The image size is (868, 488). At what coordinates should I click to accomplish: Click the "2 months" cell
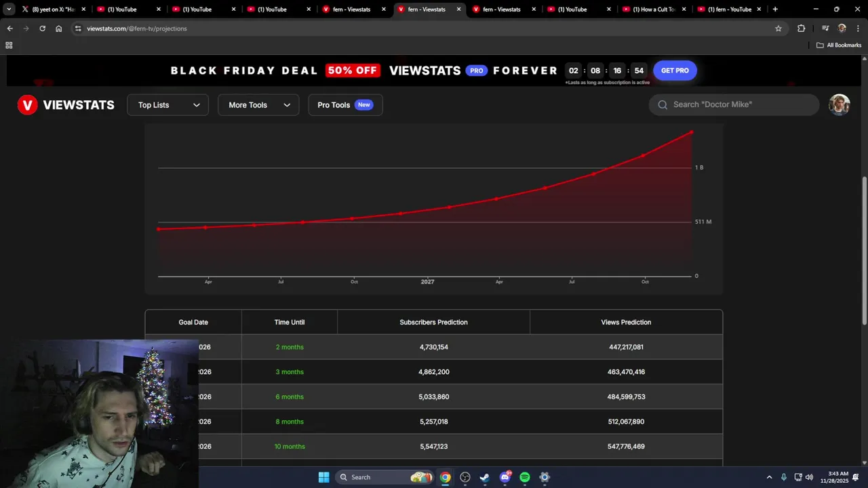pyautogui.click(x=290, y=347)
